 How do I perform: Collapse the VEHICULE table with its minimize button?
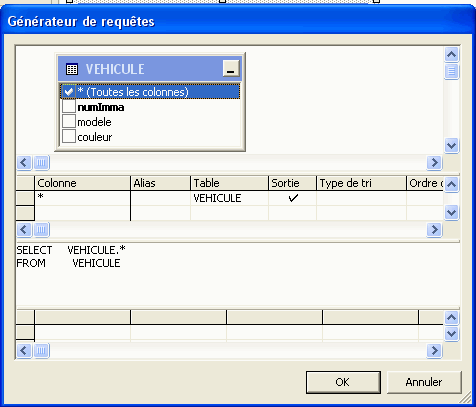231,68
